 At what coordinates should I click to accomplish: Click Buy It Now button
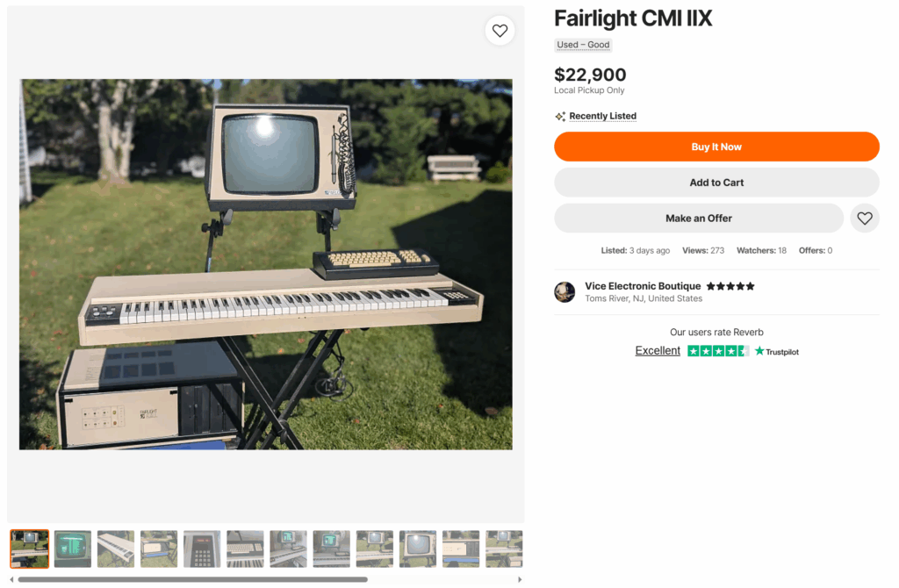tap(716, 147)
